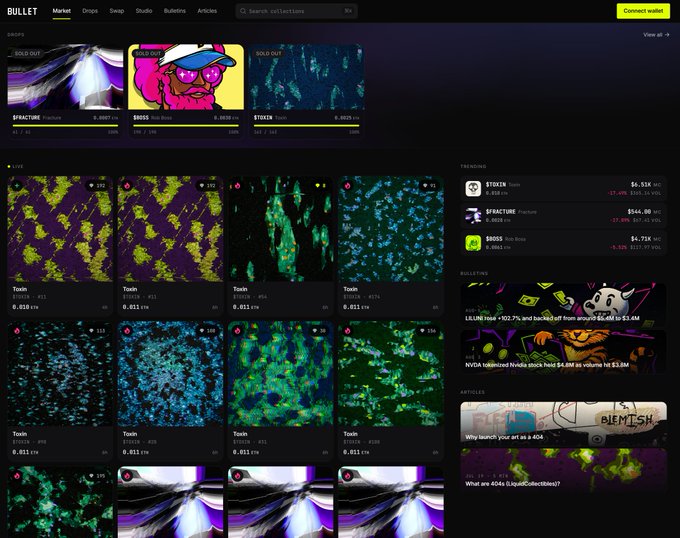The width and height of the screenshot is (680, 538).
Task: Open the Articles tab
Action: 207,11
